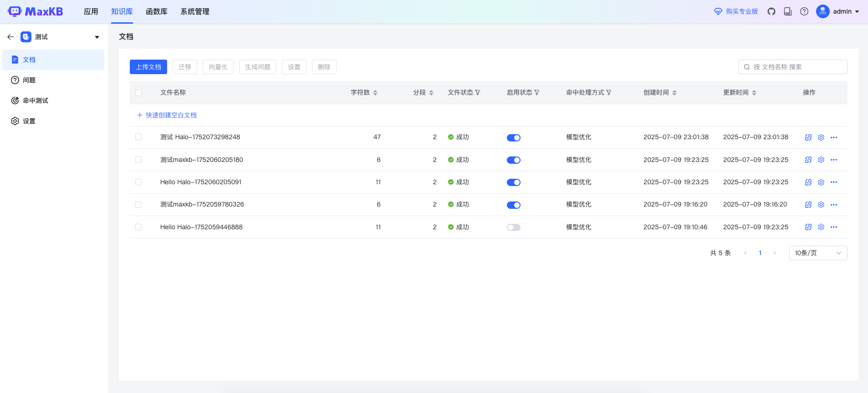This screenshot has height=393, width=868.
Task: Open the 应用 top menu
Action: point(91,11)
